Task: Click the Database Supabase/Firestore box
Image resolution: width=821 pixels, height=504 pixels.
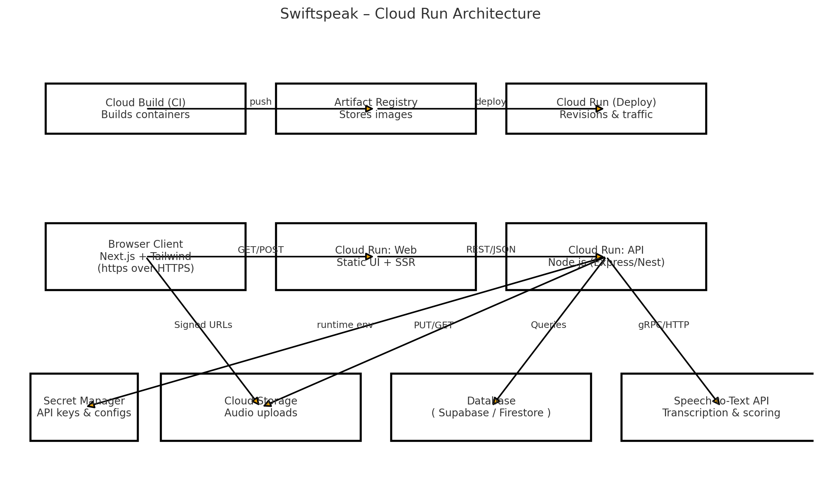Action: tap(491, 407)
